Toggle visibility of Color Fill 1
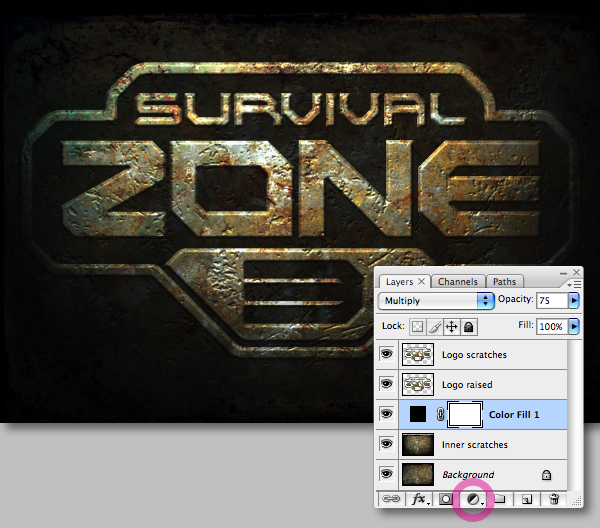600x528 pixels. tap(386, 414)
